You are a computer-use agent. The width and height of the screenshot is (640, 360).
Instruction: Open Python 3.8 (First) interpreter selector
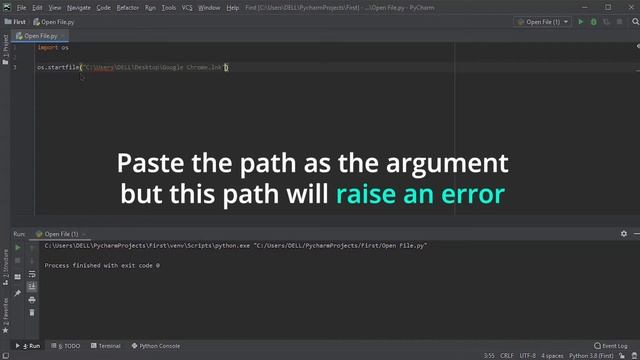(591, 356)
